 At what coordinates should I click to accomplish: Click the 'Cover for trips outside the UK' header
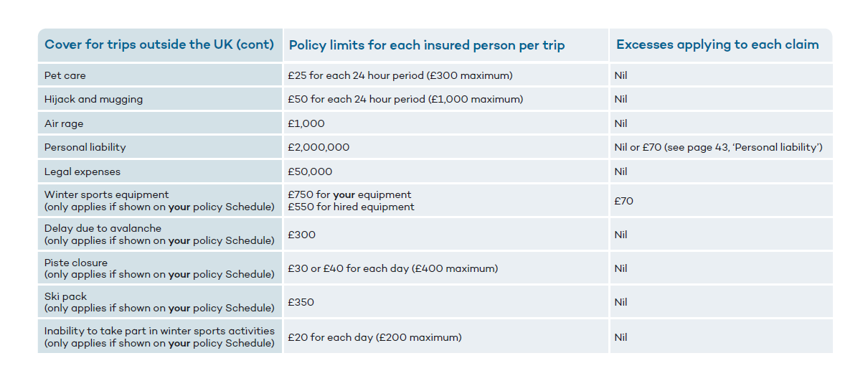[x=159, y=44]
